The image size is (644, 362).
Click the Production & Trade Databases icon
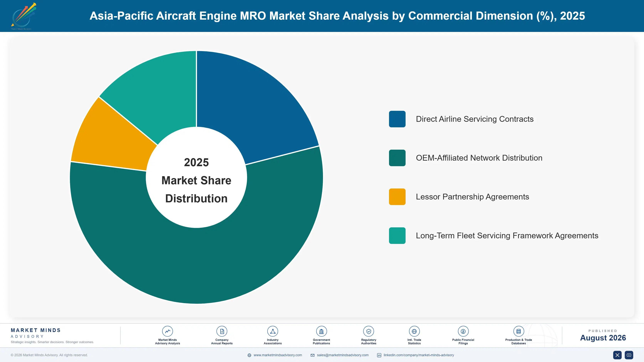click(518, 331)
